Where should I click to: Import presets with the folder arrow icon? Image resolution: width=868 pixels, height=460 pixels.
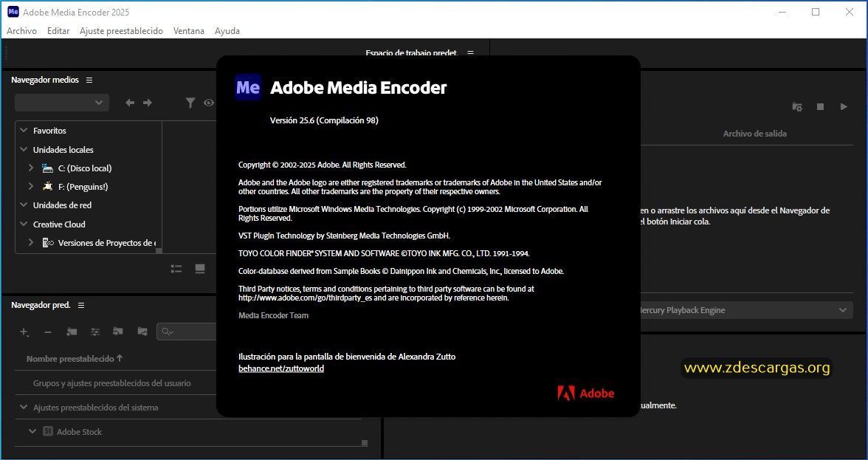[x=118, y=332]
